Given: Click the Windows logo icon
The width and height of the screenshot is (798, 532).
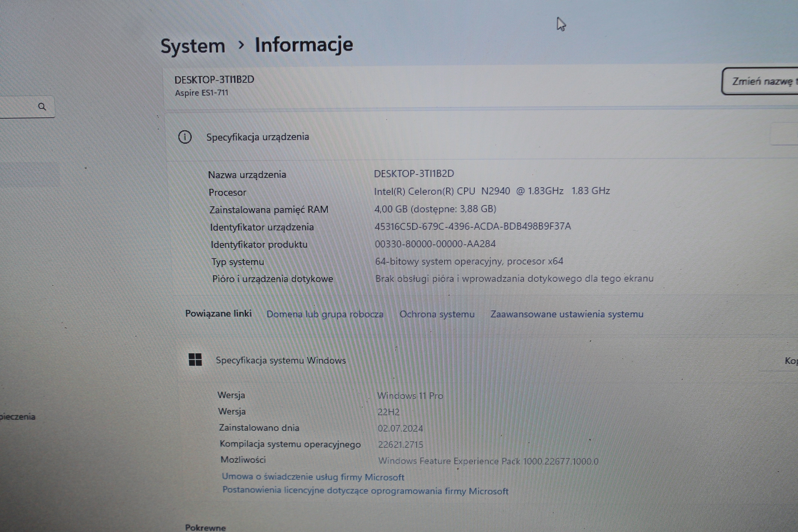Looking at the screenshot, I should tap(195, 360).
